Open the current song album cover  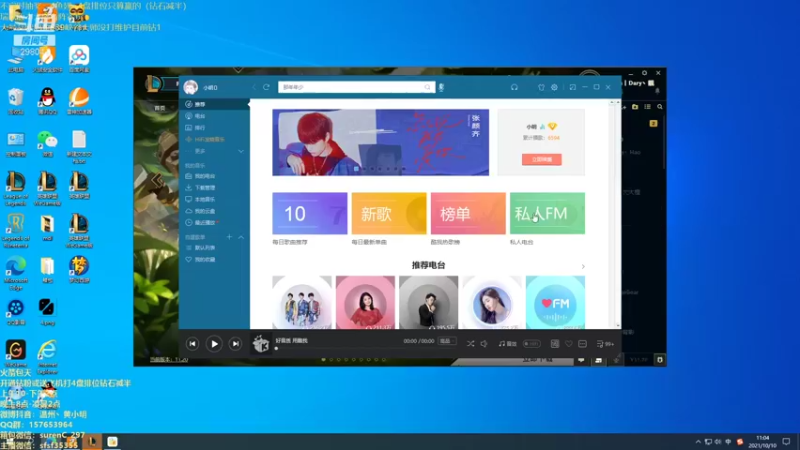[x=261, y=344]
